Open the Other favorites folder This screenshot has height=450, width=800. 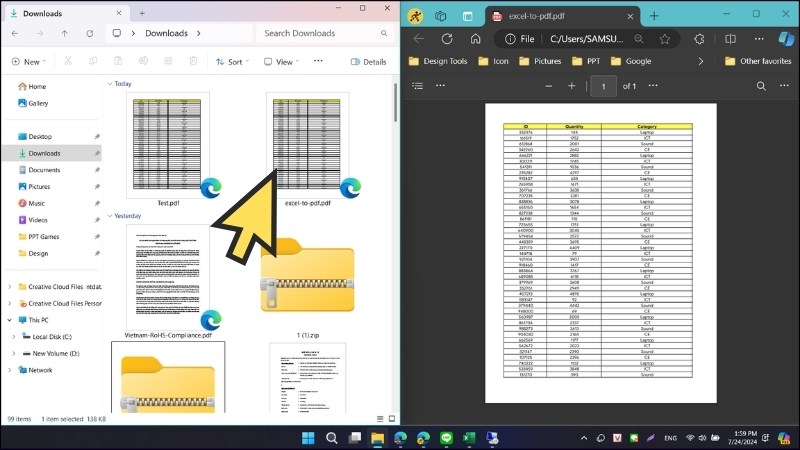(757, 61)
